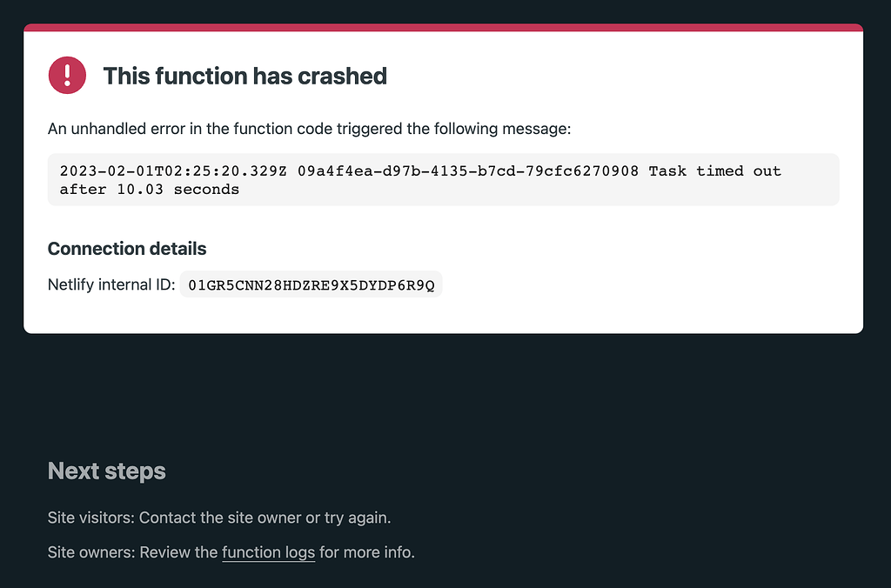Click the red bar atop the error card

[443, 27]
